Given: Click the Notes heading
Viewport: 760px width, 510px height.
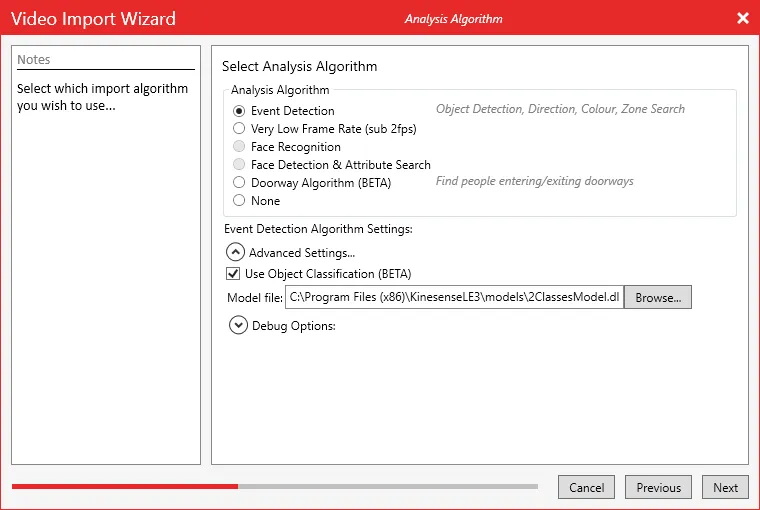Looking at the screenshot, I should tap(33, 60).
